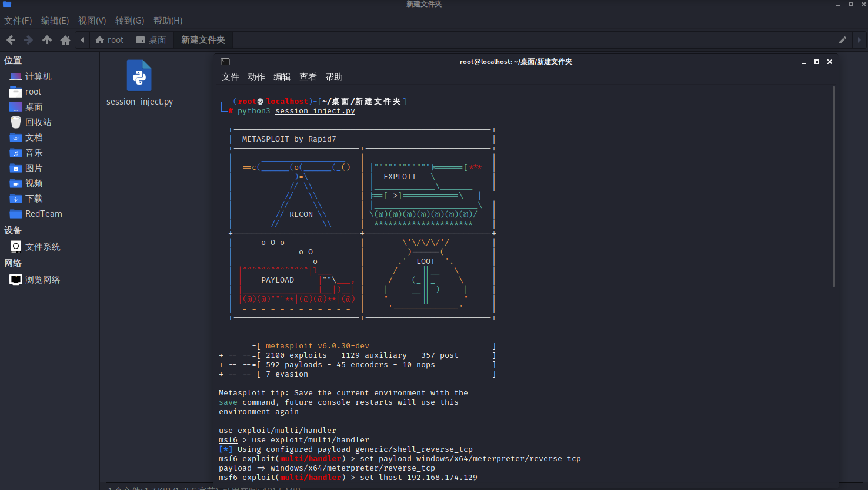Image resolution: width=868 pixels, height=490 pixels.
Task: Click the 网络 section header in sidebar
Action: click(x=13, y=263)
